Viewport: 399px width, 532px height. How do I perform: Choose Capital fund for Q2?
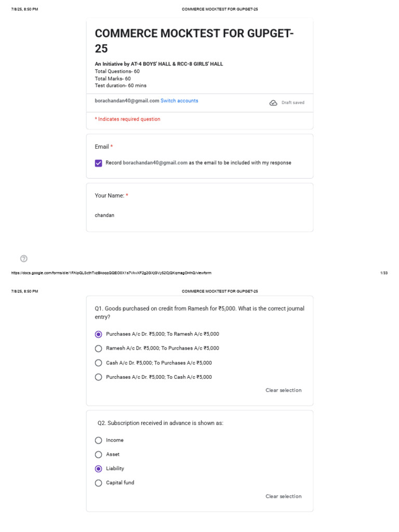[x=98, y=483]
